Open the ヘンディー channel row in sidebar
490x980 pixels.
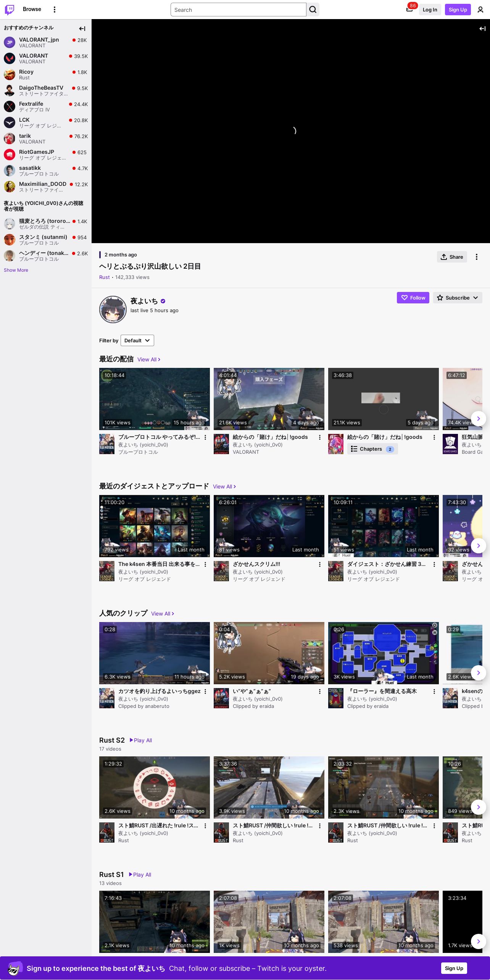point(46,256)
